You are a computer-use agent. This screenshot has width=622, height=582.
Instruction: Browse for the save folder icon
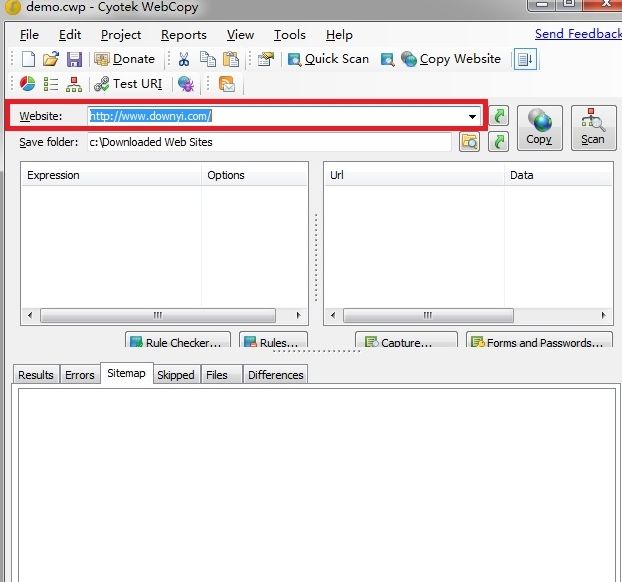(469, 142)
